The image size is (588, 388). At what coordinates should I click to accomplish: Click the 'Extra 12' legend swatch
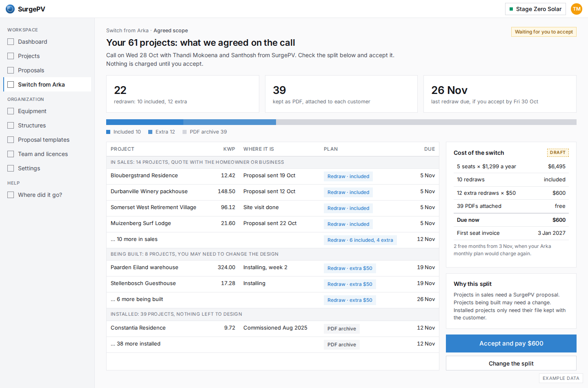[150, 132]
